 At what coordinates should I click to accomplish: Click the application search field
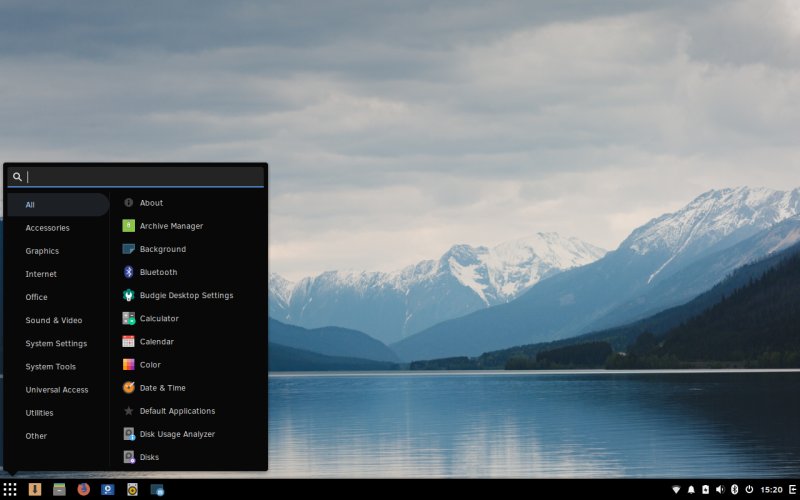coord(140,177)
